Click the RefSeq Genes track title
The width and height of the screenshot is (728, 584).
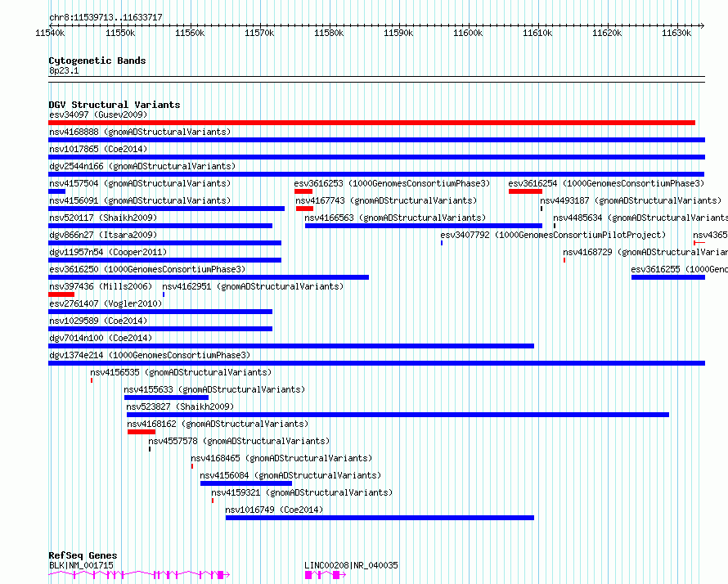83,555
